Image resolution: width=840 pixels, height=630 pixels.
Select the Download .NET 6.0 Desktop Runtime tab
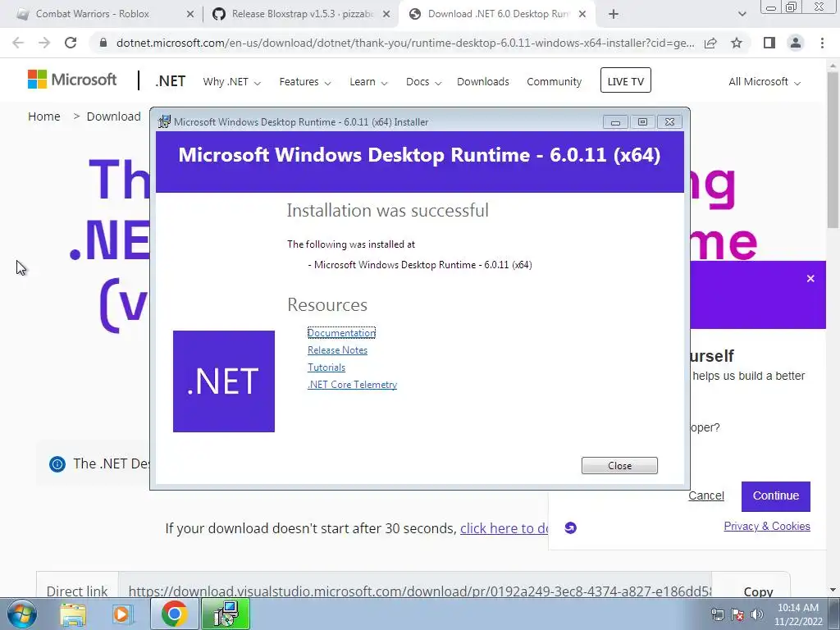[x=498, y=14]
